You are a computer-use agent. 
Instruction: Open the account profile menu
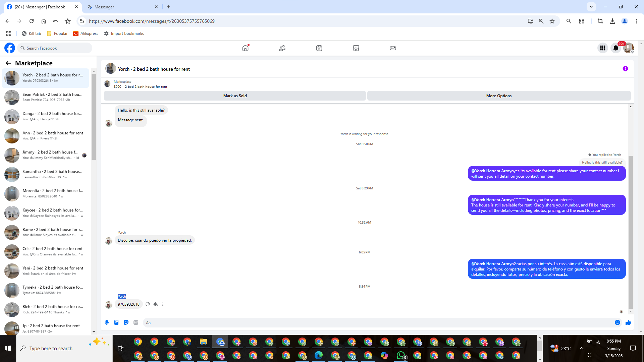pyautogui.click(x=629, y=48)
